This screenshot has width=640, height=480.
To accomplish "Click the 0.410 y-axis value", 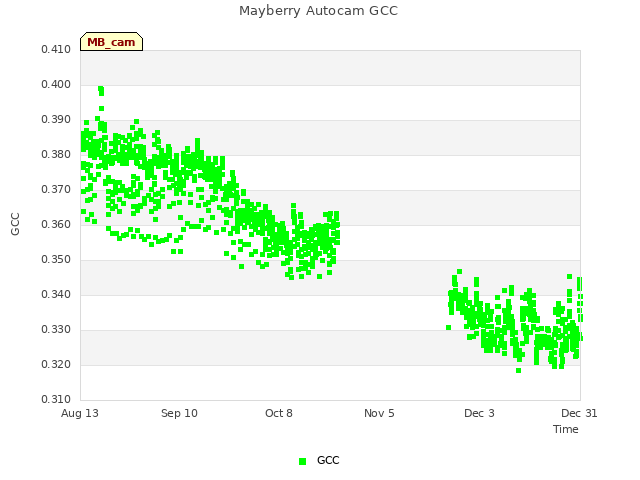I will [x=56, y=50].
